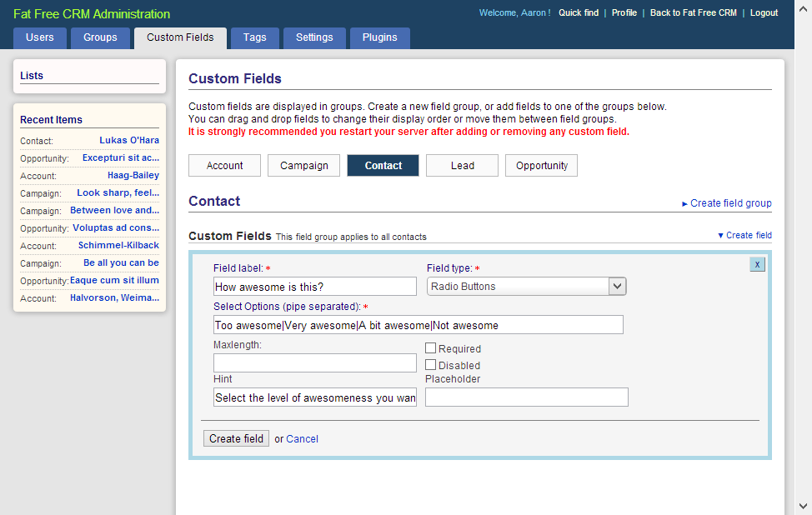
Task: Open the Groups tab
Action: tap(100, 37)
